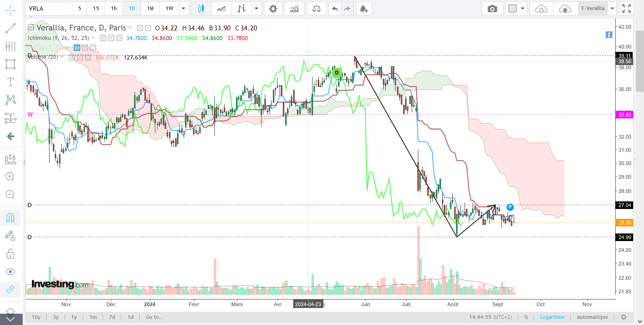Select the trend line drawing tool
Viewport: 644px width, 325px height.
[x=10, y=28]
